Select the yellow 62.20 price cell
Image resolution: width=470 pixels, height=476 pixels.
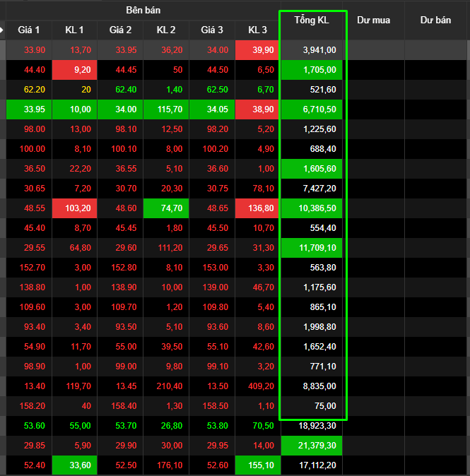(x=29, y=90)
